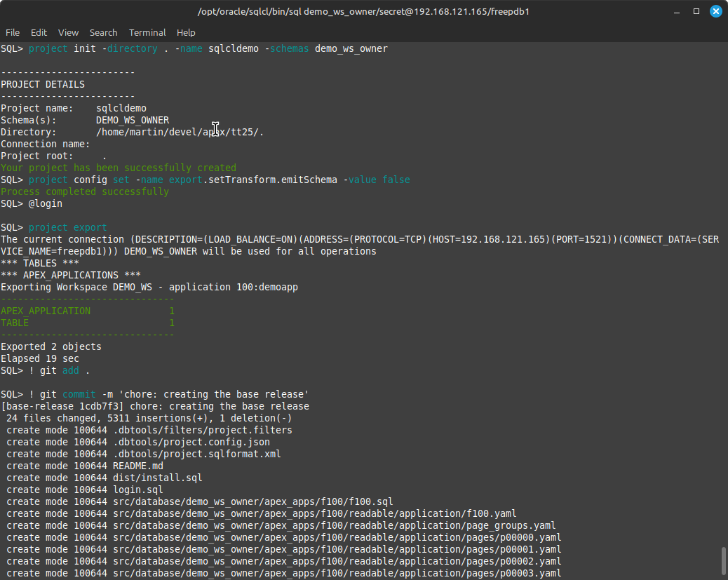Click the green 'Process completed successfully' message
This screenshot has width=728, height=580.
84,191
